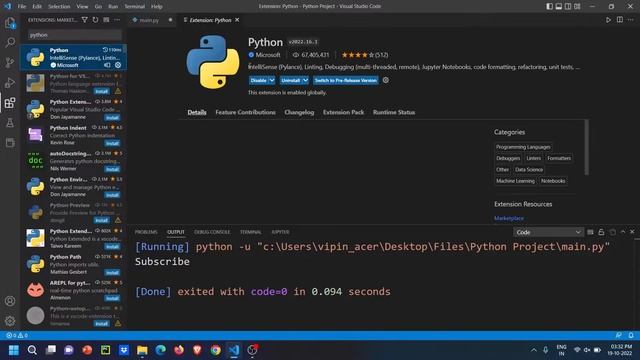This screenshot has width=640, height=360.
Task: Open the Jupyter panel tab
Action: (280, 232)
